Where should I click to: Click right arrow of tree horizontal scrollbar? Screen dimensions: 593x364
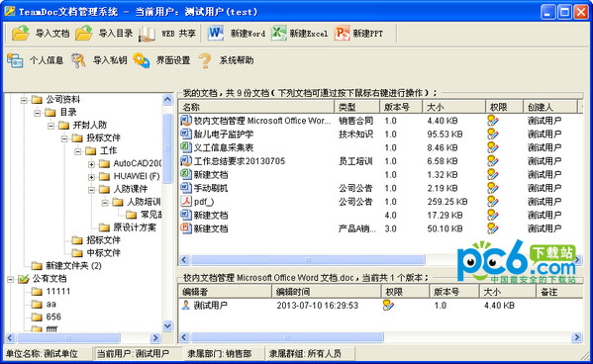tap(155, 337)
